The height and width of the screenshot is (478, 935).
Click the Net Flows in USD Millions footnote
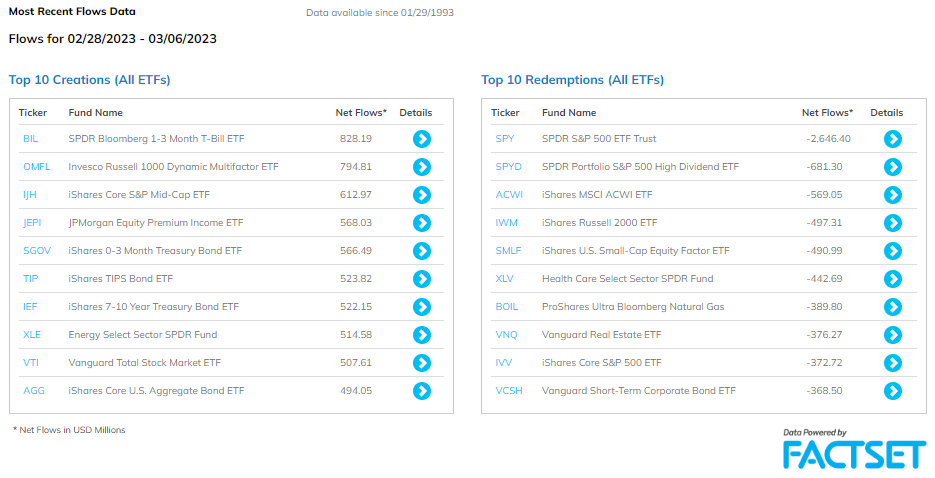click(69, 430)
